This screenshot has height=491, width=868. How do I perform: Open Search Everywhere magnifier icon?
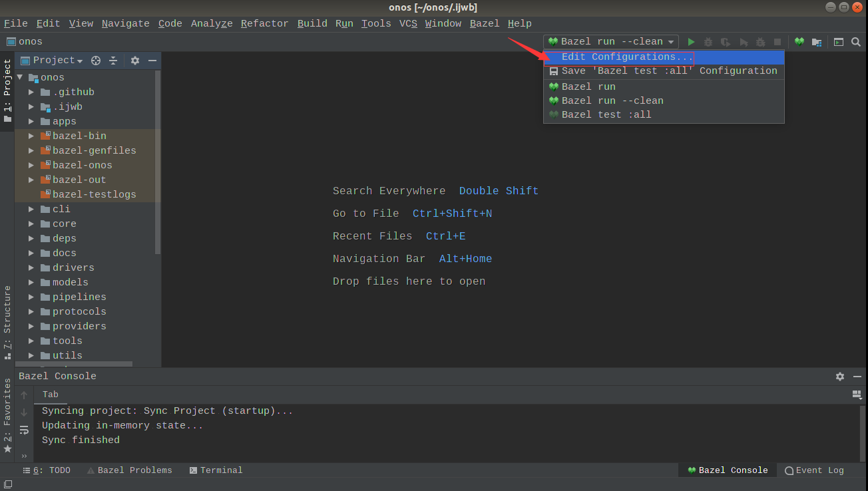(856, 42)
